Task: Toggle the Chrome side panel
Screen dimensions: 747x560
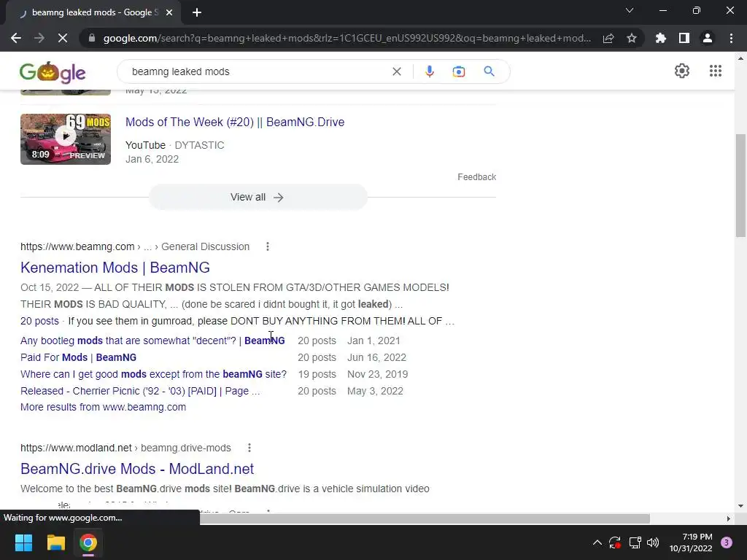Action: (x=684, y=38)
